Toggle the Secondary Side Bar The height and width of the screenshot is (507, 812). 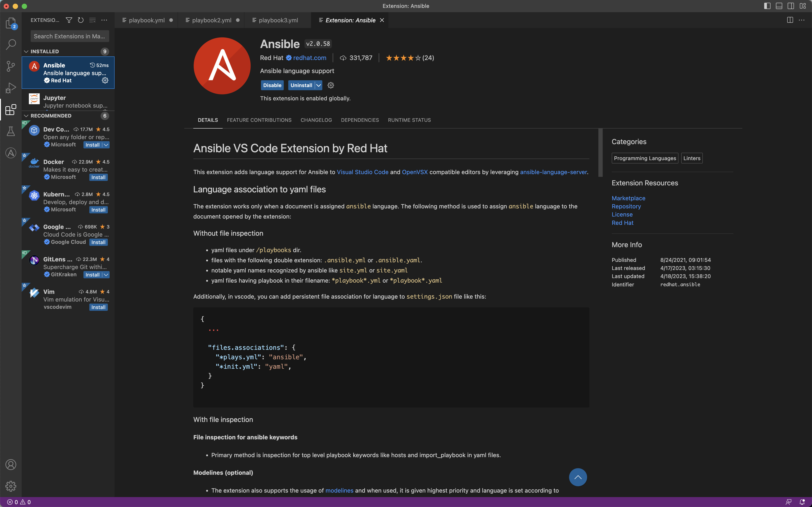[x=791, y=6]
